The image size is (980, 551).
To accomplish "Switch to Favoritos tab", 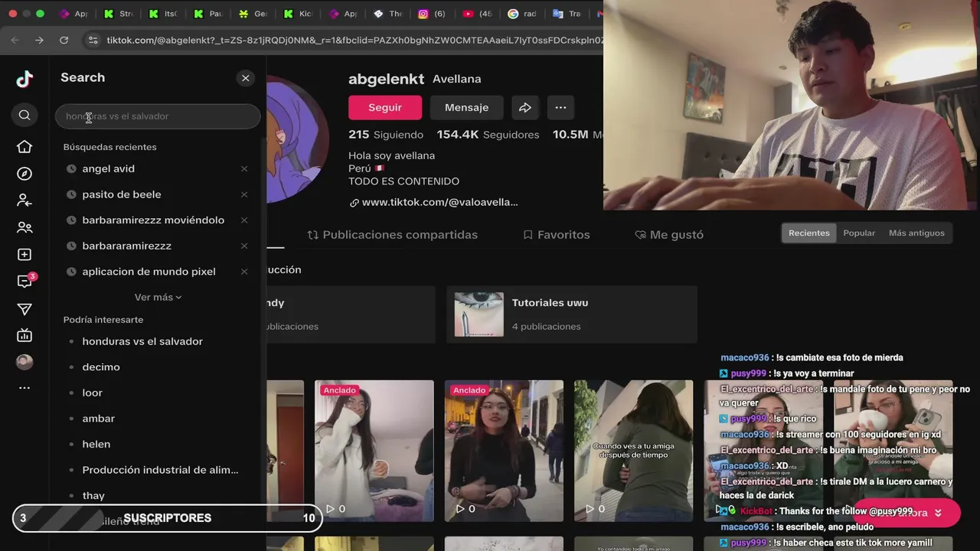I will pos(556,235).
